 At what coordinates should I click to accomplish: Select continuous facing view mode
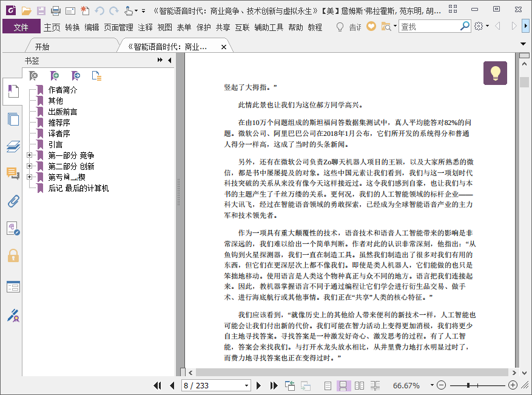pos(375,385)
